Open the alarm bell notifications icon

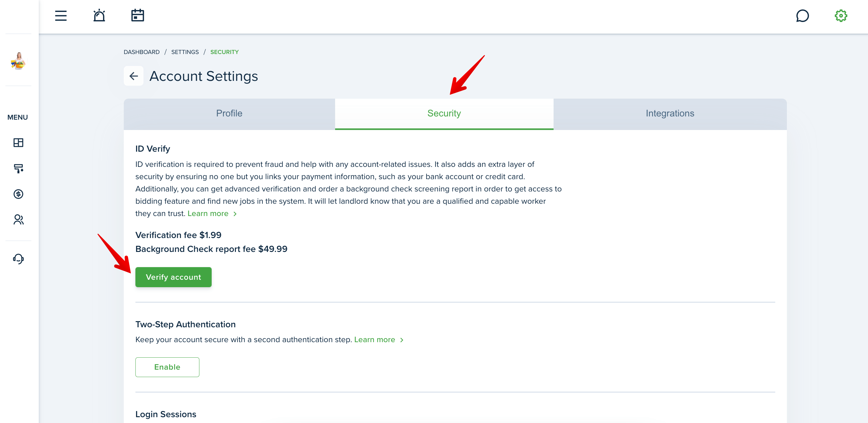[x=100, y=16]
